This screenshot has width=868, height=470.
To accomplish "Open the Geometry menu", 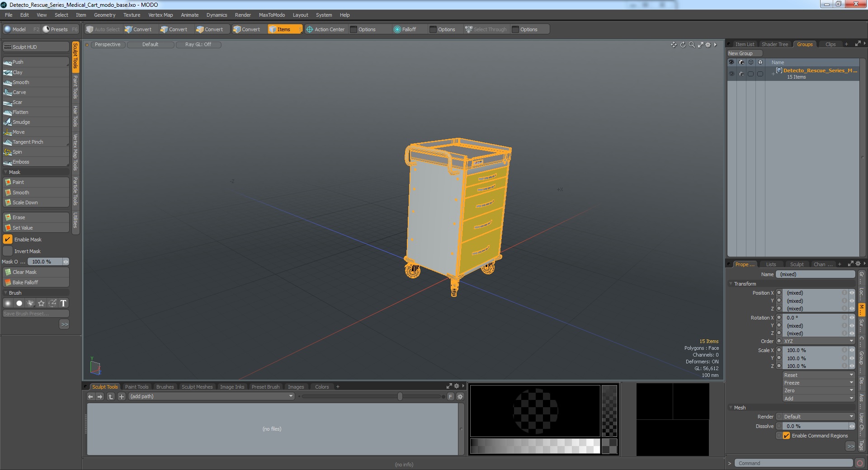I will pyautogui.click(x=105, y=15).
